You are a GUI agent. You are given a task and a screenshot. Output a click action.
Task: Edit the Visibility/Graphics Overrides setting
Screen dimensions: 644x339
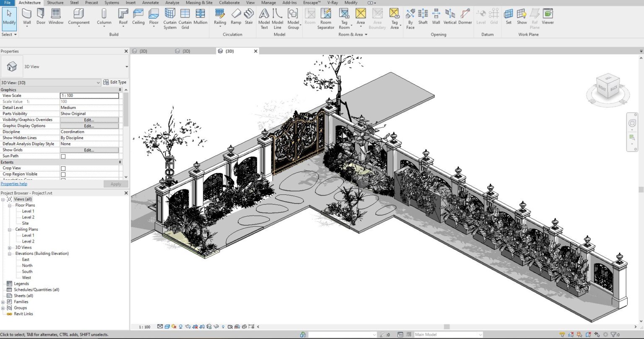[x=89, y=119]
